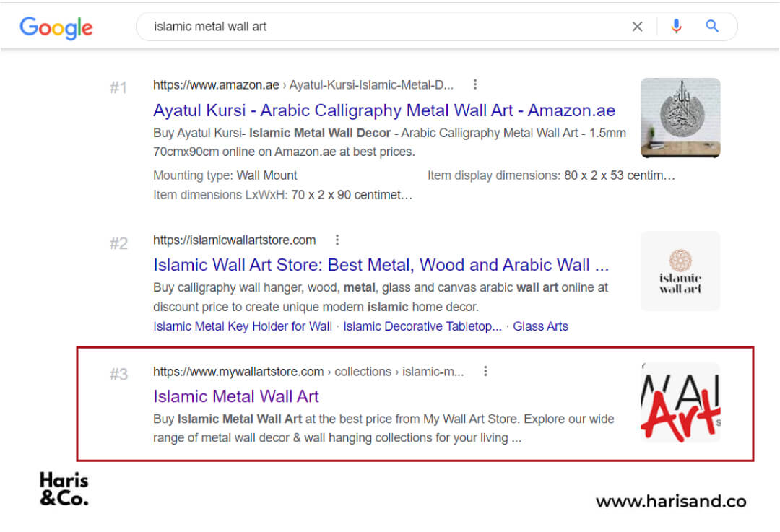Click the amazon.ae URL breadcrumb

tap(303, 85)
